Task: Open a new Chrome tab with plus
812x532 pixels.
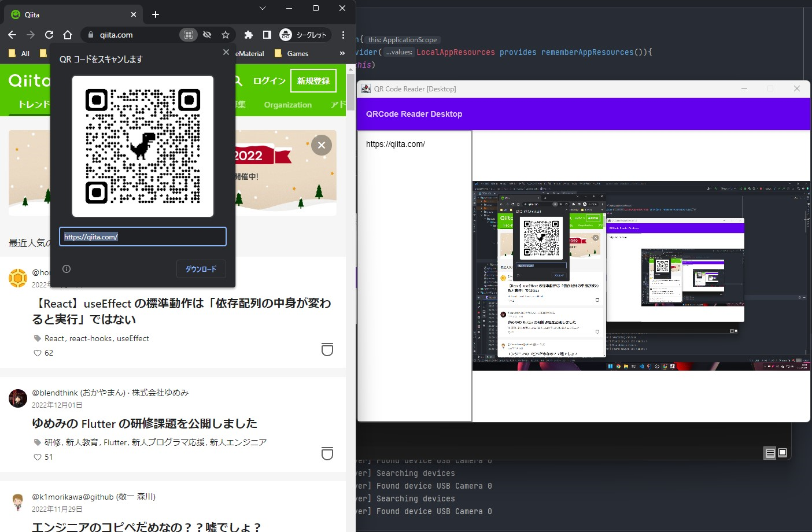Action: pos(156,14)
